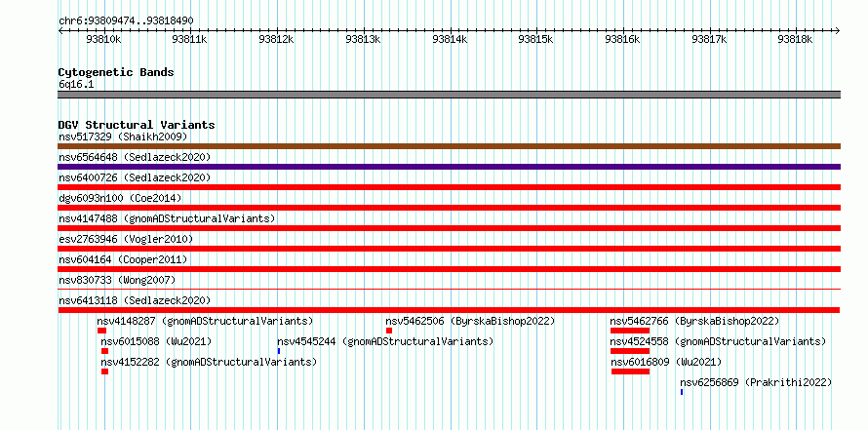Click the small red nsv4152282 variant block
868x430 pixels.
[105, 371]
